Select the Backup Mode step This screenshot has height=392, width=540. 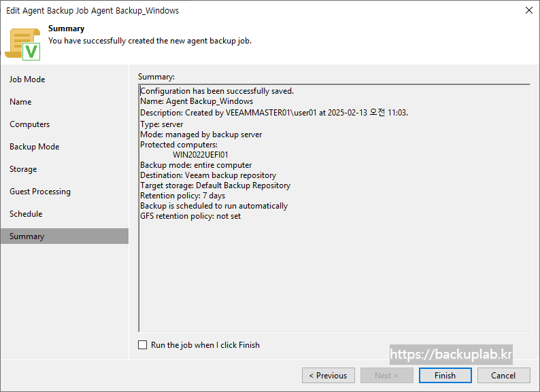[x=35, y=147]
